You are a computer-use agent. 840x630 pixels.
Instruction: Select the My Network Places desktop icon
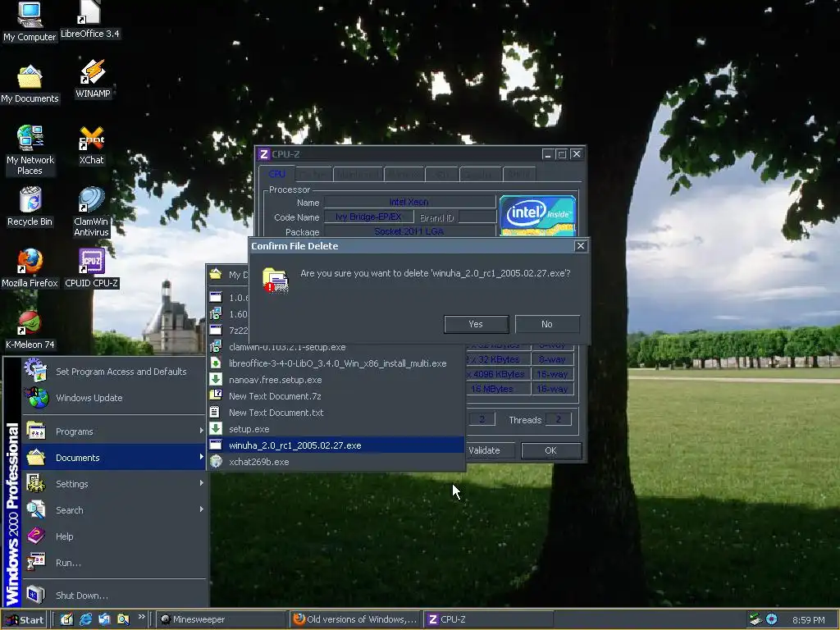tap(30, 149)
